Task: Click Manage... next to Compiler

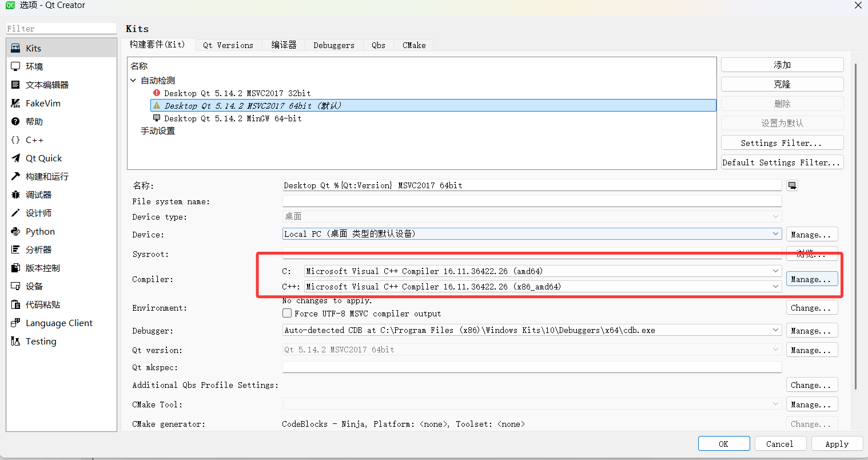Action: pyautogui.click(x=812, y=279)
